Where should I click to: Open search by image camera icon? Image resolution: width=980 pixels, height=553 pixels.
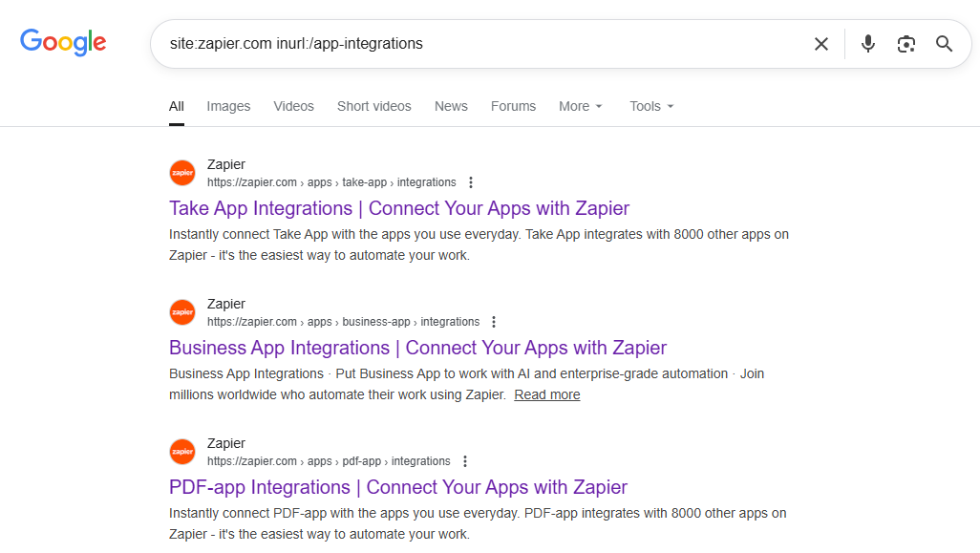905,44
